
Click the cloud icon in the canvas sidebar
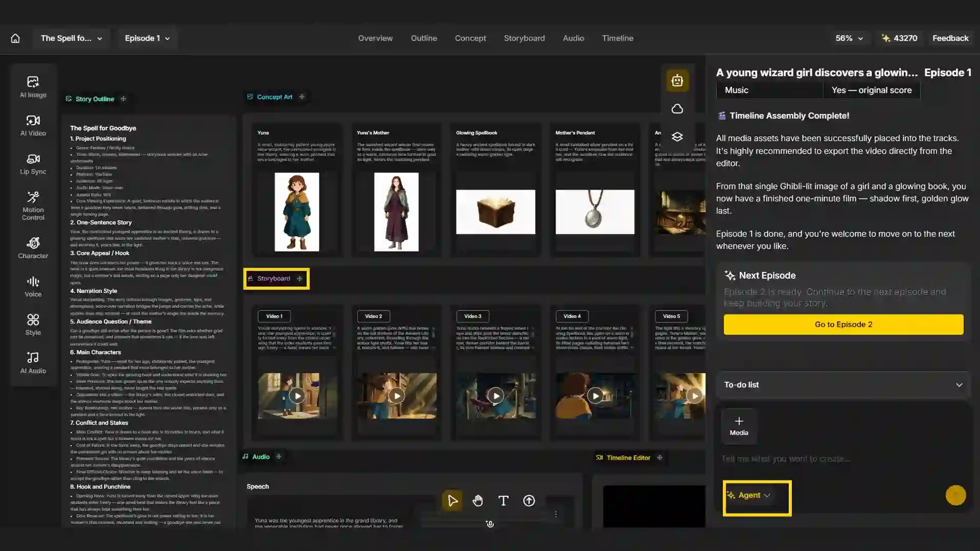pyautogui.click(x=677, y=109)
